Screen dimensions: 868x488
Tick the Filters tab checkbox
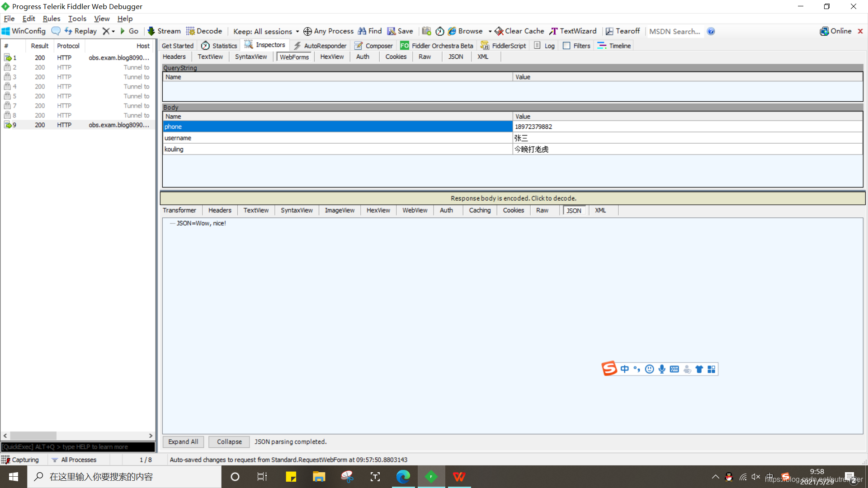(566, 46)
